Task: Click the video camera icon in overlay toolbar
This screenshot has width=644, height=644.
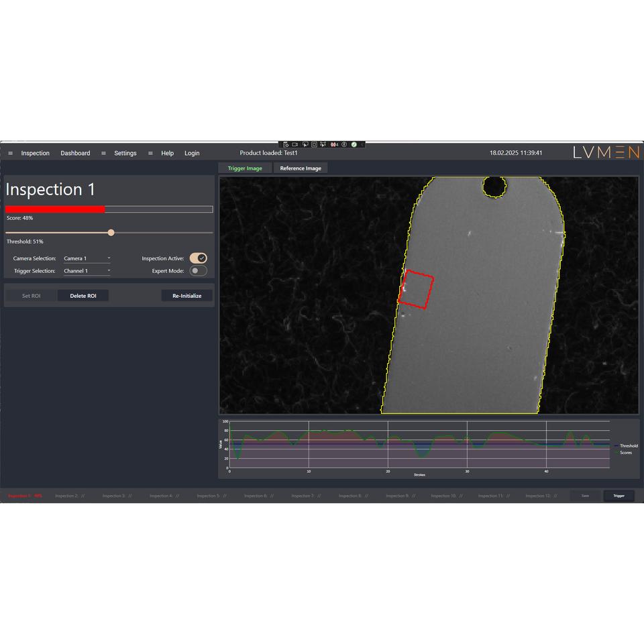Action: (294, 144)
